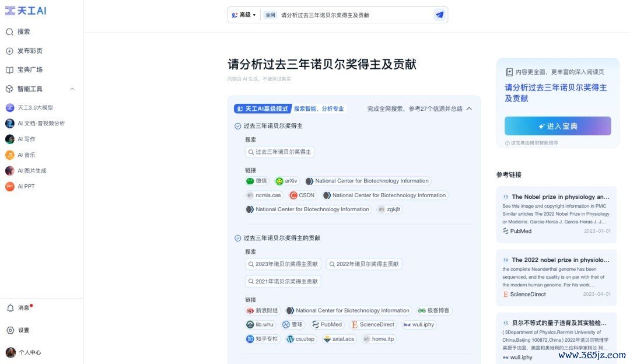Open 请分析过去三年诺贝尔奖得主及贡献 宝典 title link
This screenshot has width=630, height=364.
(556, 93)
